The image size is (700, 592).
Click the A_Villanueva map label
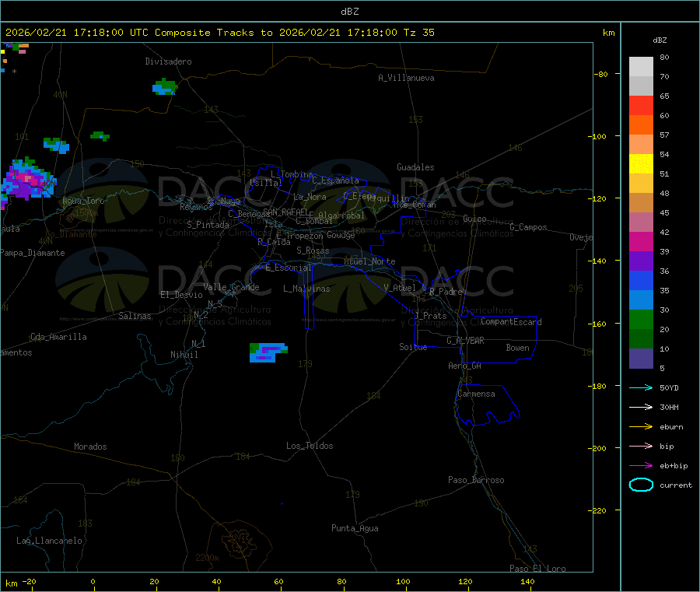click(406, 78)
